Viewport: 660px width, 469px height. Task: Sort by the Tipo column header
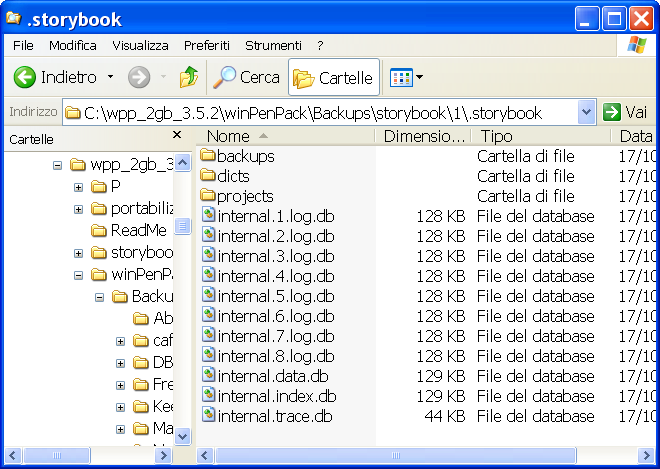(x=540, y=136)
